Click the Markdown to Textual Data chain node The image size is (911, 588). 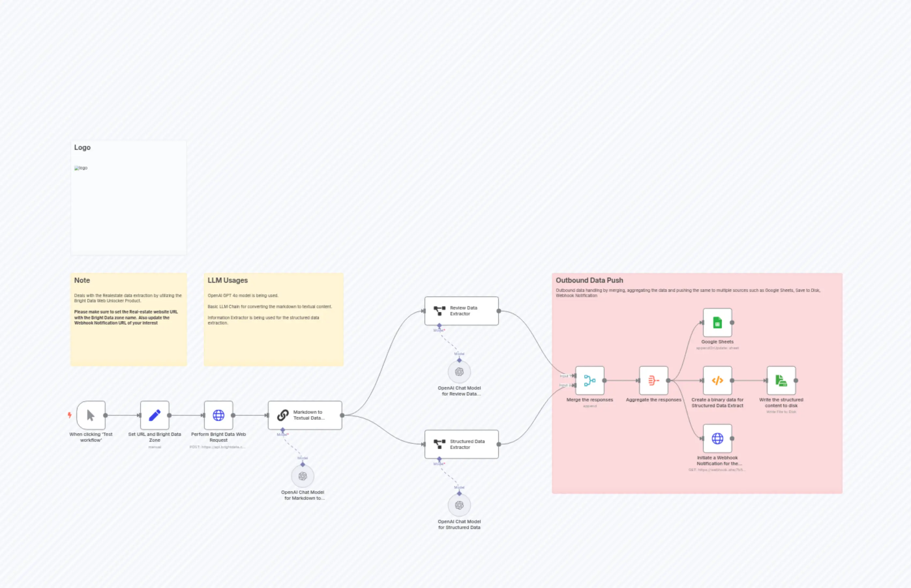305,415
